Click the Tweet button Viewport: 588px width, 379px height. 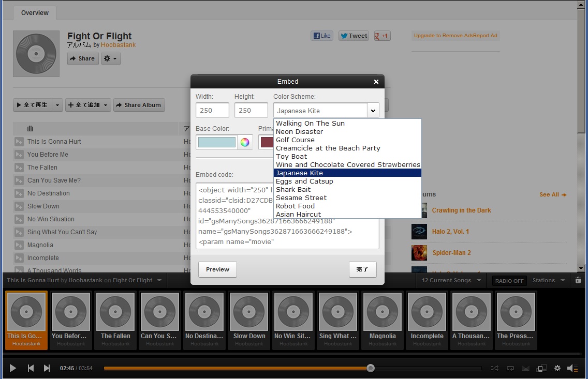(354, 36)
